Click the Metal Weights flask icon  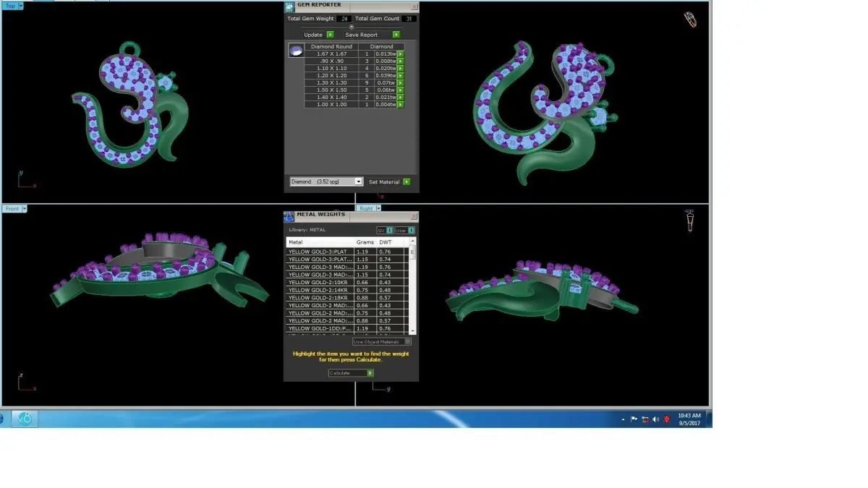pos(289,216)
